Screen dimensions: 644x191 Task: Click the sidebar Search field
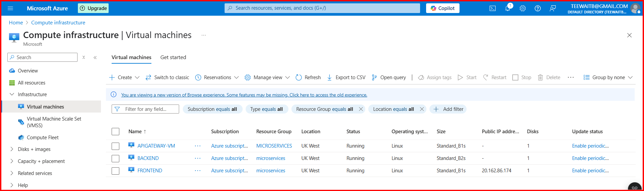[x=42, y=57]
